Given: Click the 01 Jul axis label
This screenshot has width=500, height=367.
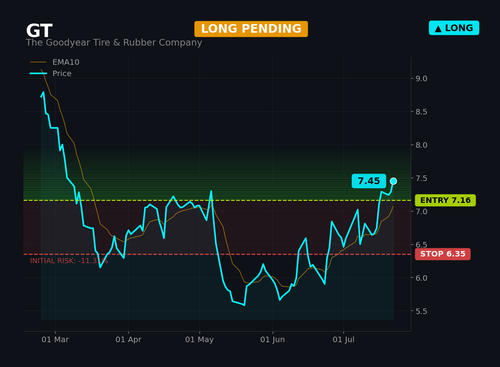Looking at the screenshot, I should coord(343,340).
